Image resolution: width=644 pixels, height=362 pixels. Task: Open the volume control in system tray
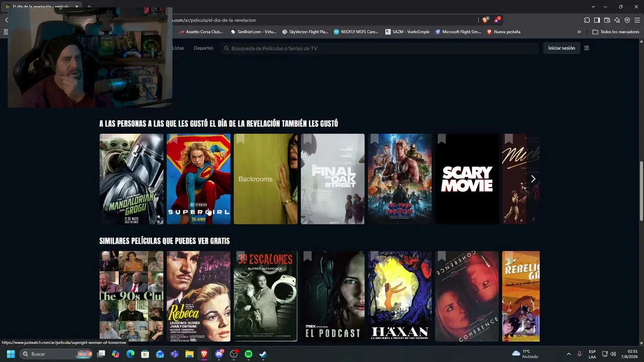coord(613,354)
